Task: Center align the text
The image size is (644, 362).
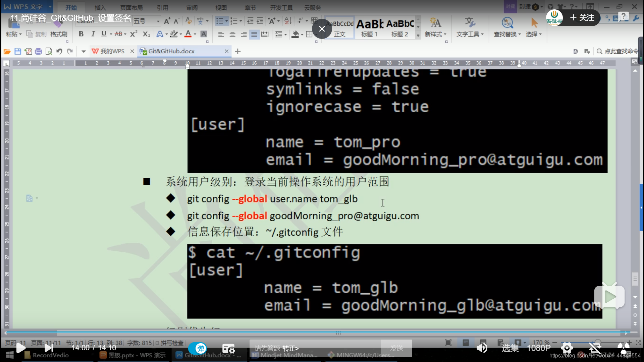Action: pyautogui.click(x=232, y=34)
